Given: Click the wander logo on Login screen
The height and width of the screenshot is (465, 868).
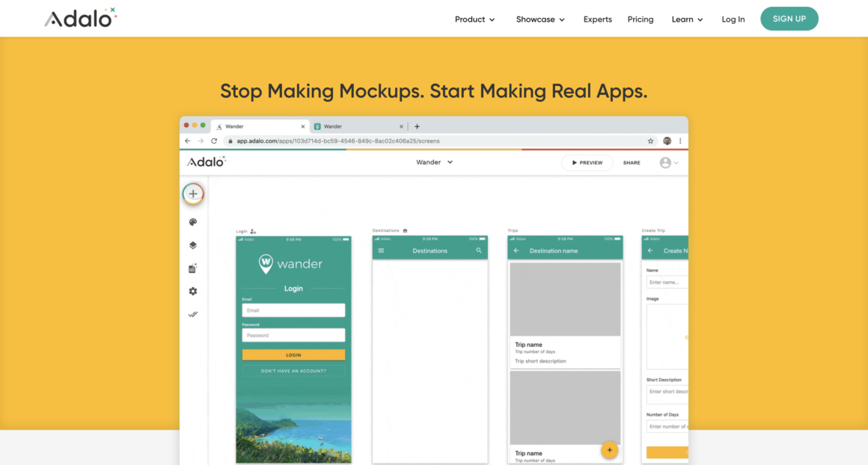Looking at the screenshot, I should coord(290,264).
